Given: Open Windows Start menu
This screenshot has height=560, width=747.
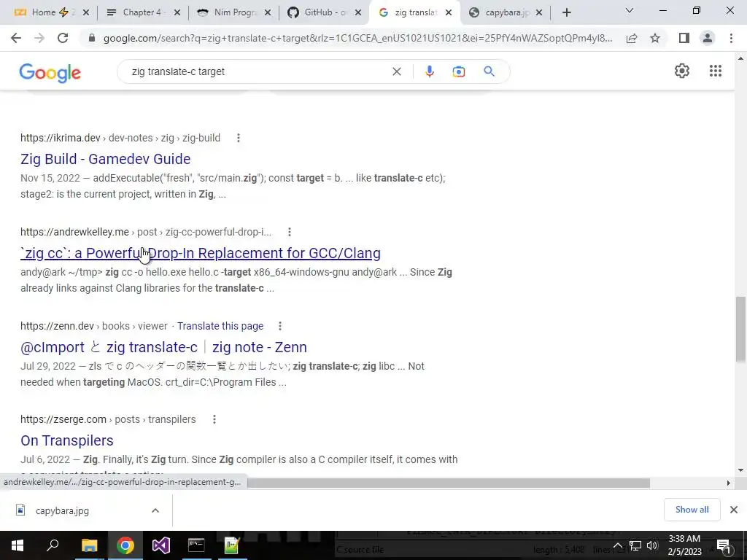Looking at the screenshot, I should (x=18, y=545).
